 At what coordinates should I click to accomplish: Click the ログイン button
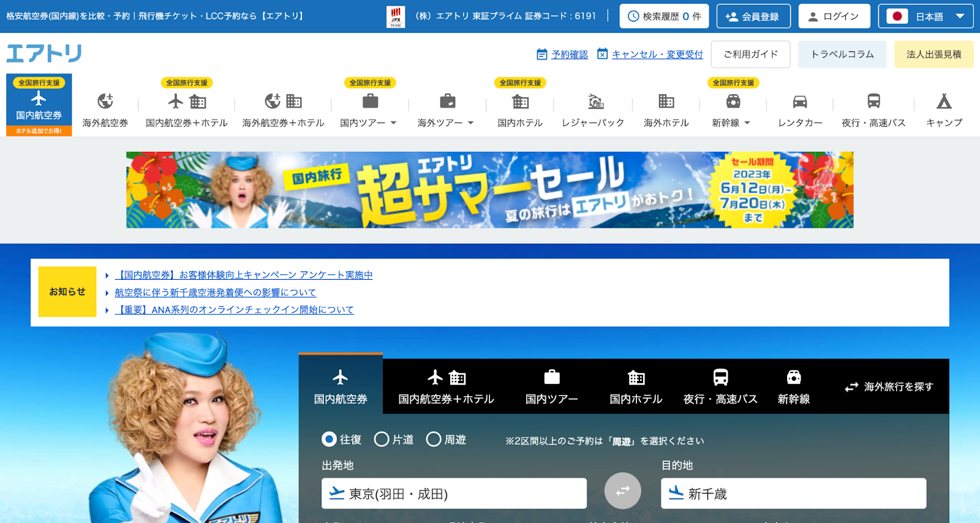[x=834, y=17]
